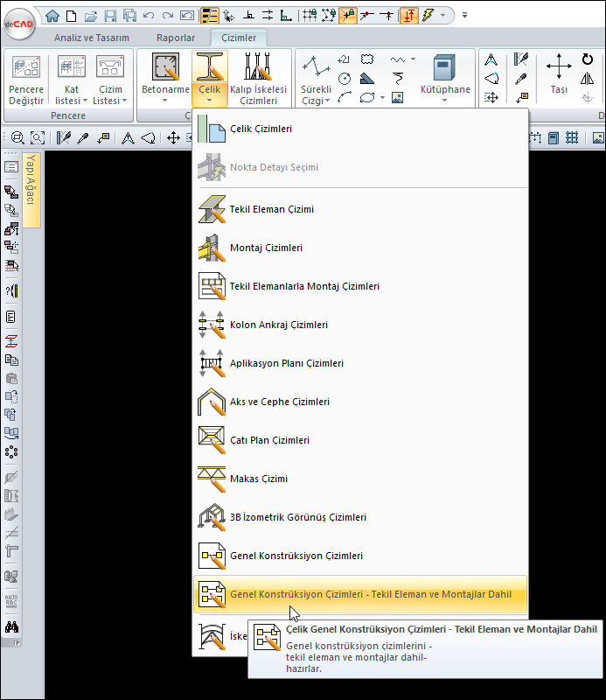The height and width of the screenshot is (700, 606).
Task: Insert image with the picture icon in ribbon
Action: click(397, 97)
